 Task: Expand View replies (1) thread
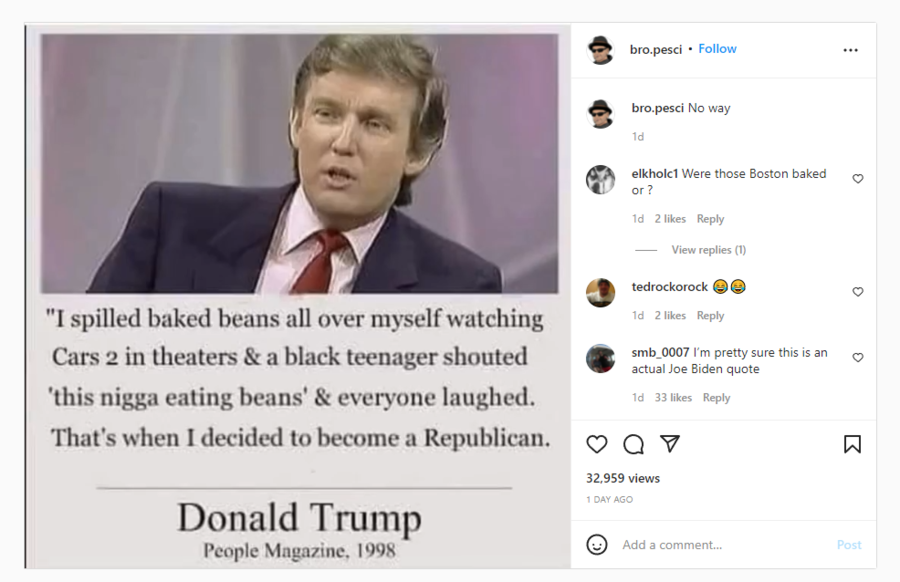709,250
